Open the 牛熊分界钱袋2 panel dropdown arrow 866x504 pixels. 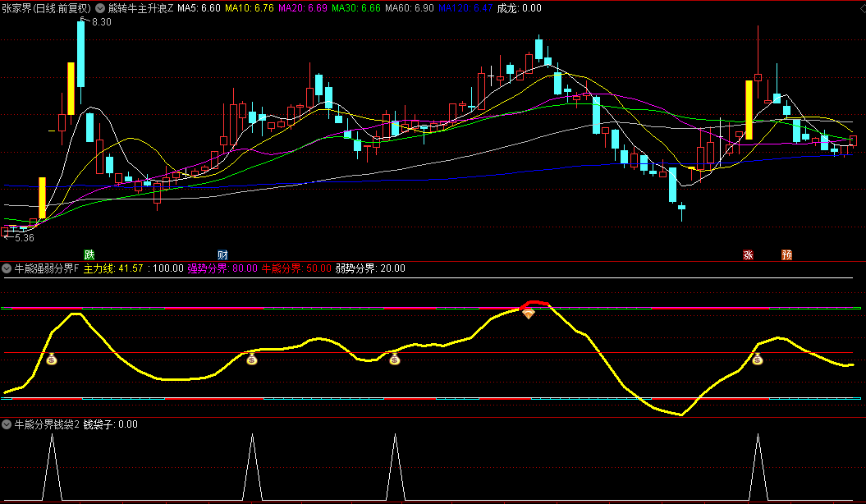pyautogui.click(x=7, y=424)
